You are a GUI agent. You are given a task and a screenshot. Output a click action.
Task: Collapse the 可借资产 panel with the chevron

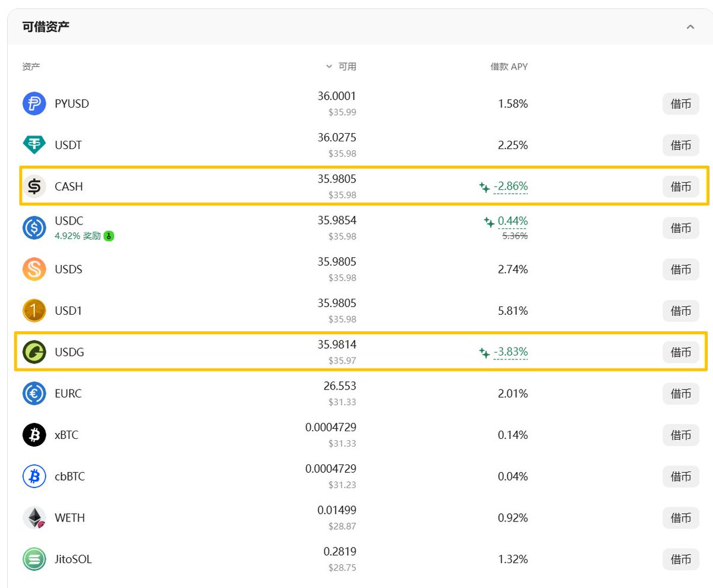point(690,27)
